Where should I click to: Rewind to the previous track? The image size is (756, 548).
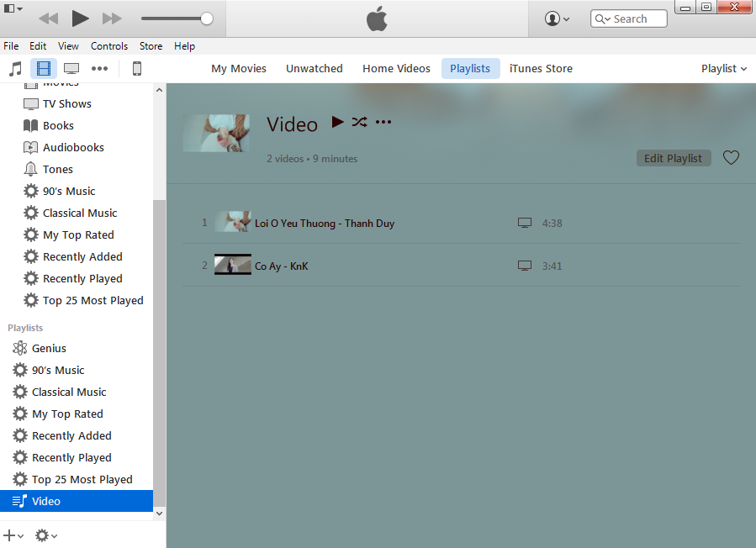[49, 18]
